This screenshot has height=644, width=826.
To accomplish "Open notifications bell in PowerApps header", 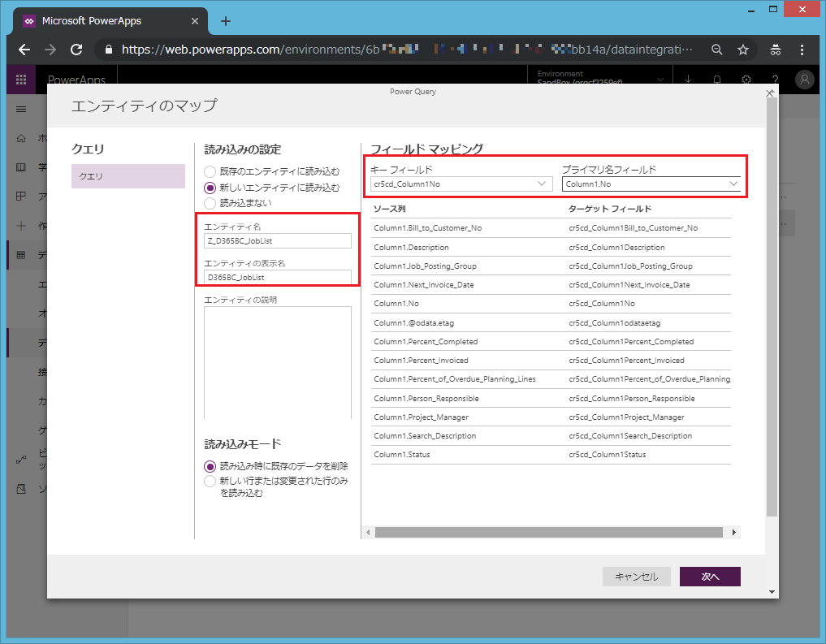I will (x=717, y=79).
